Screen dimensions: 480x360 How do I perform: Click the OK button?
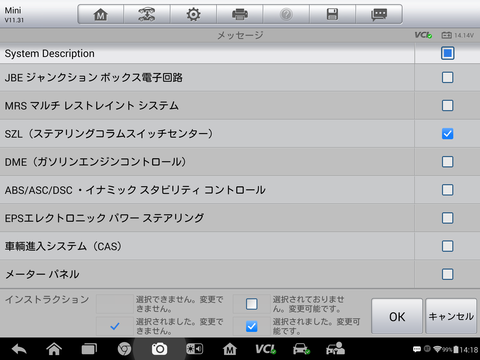click(x=397, y=316)
